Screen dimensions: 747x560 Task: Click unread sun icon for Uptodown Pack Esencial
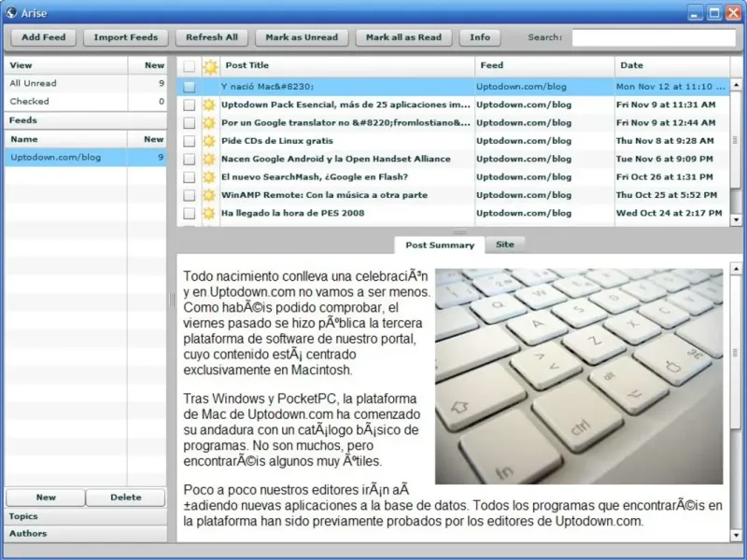pyautogui.click(x=209, y=105)
